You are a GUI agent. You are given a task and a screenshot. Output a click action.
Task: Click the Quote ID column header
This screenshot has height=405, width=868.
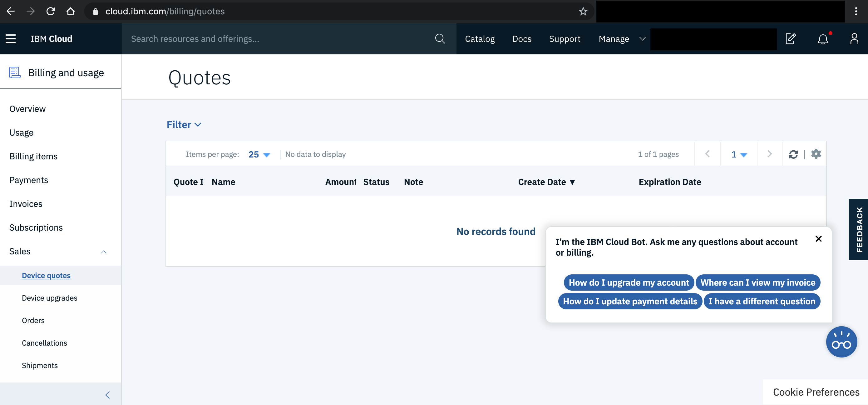pos(188,182)
